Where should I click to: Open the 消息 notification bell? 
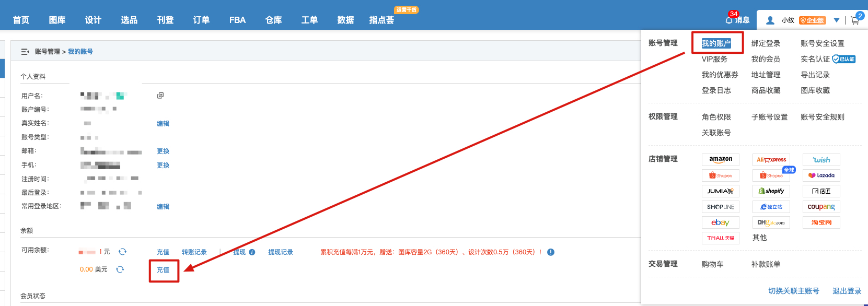(x=729, y=20)
